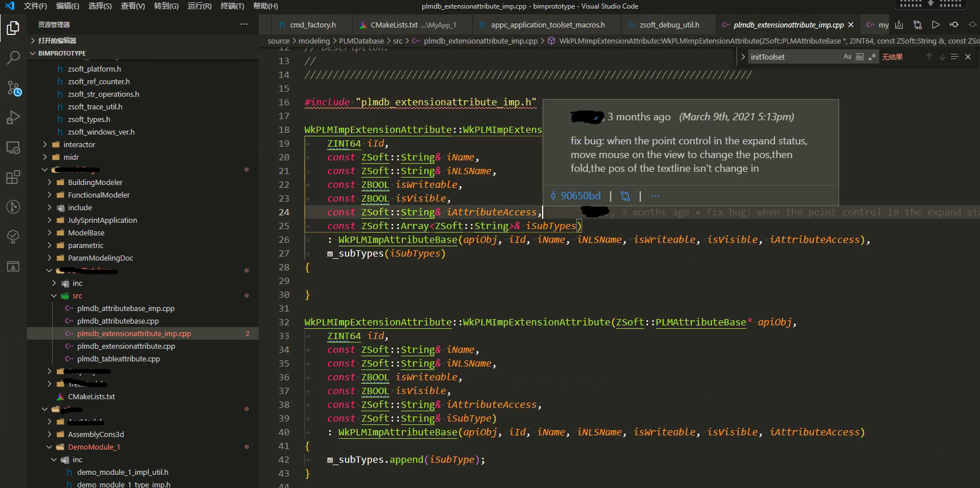Close the find widget

(968, 57)
